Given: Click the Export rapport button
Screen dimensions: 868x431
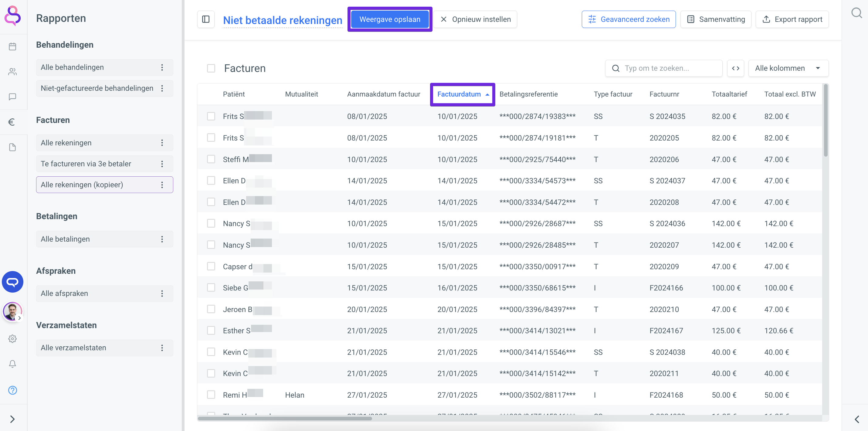Looking at the screenshot, I should (x=792, y=19).
